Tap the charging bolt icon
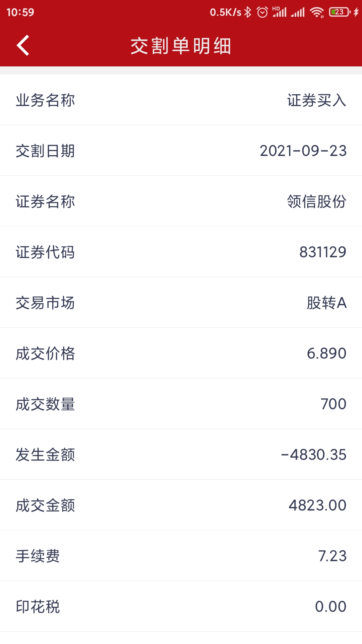This screenshot has height=644, width=362. click(356, 12)
